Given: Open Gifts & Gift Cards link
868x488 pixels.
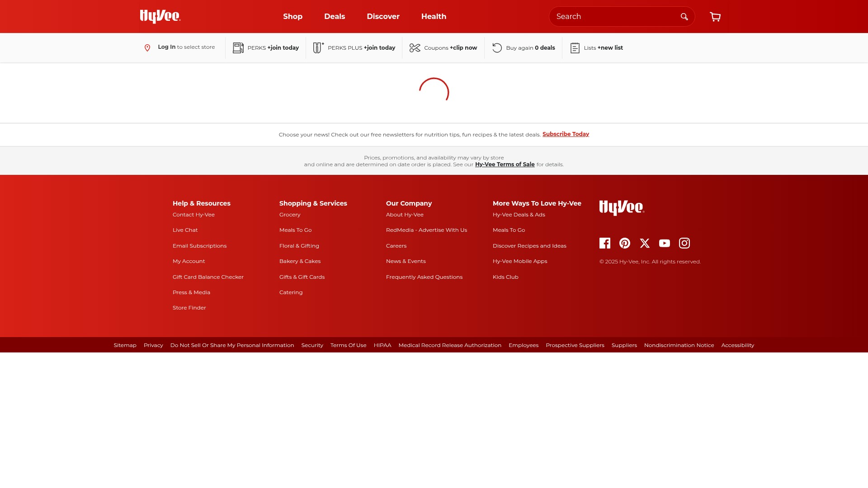Looking at the screenshot, I should coord(302,277).
